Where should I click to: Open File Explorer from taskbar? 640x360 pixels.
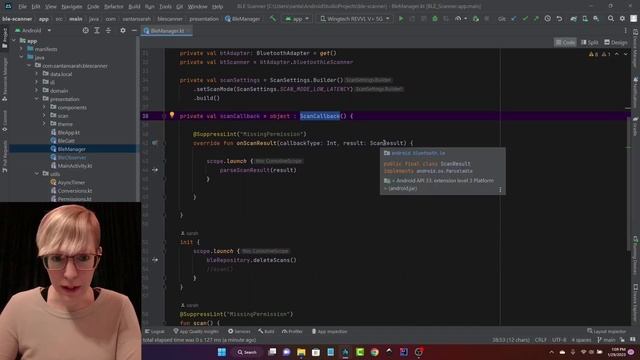(301, 352)
